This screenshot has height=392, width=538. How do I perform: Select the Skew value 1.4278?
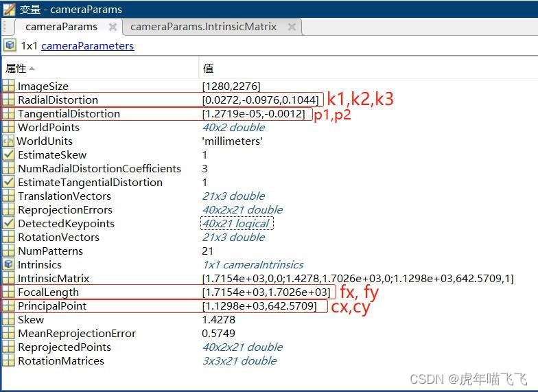pos(218,320)
